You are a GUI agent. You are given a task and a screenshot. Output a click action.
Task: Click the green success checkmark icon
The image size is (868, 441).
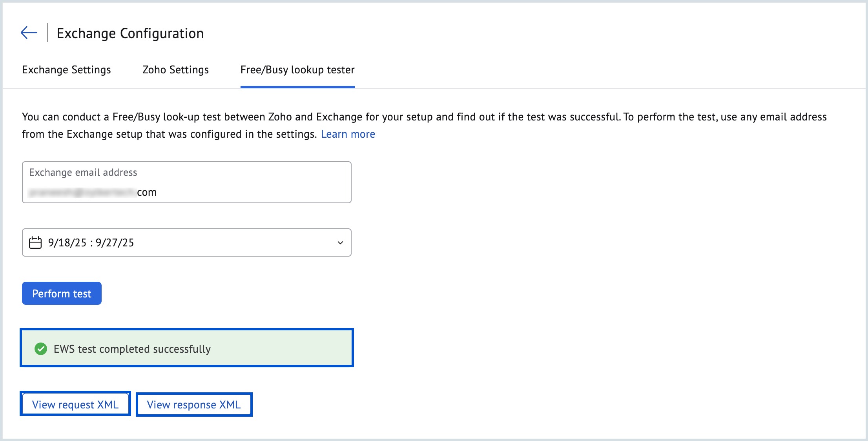tap(41, 349)
